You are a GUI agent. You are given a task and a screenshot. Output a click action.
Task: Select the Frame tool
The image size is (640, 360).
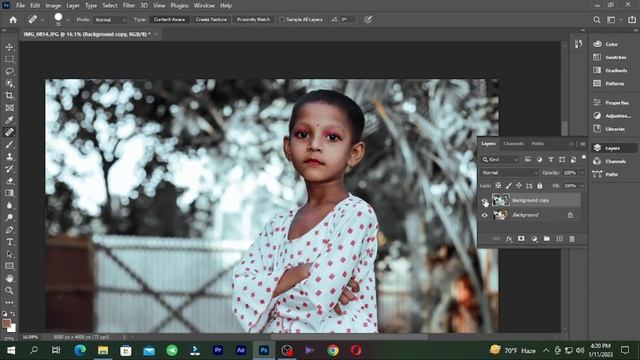click(9, 108)
